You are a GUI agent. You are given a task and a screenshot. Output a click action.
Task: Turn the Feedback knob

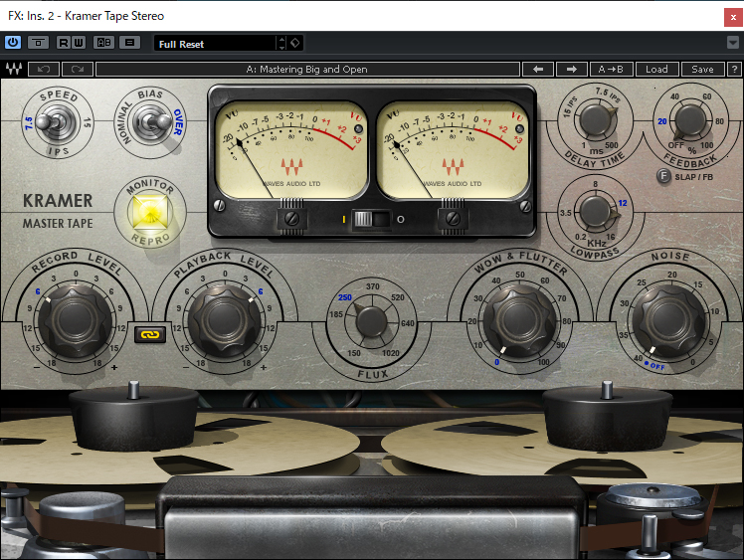click(x=690, y=120)
